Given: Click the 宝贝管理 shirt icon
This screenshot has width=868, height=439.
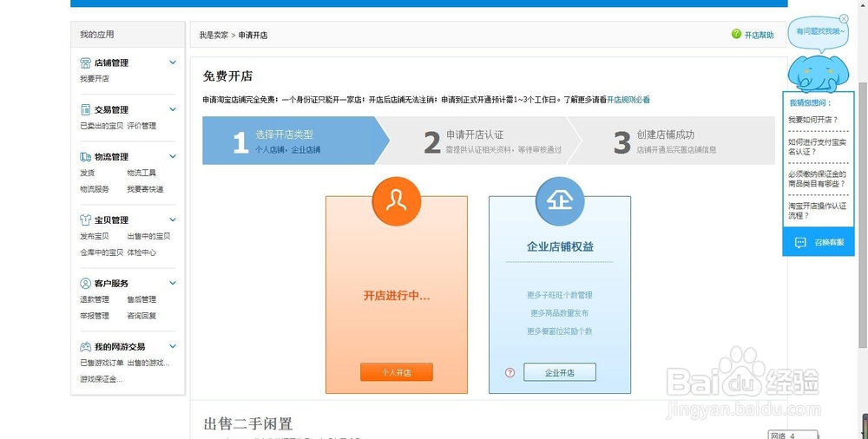Looking at the screenshot, I should coord(85,219).
